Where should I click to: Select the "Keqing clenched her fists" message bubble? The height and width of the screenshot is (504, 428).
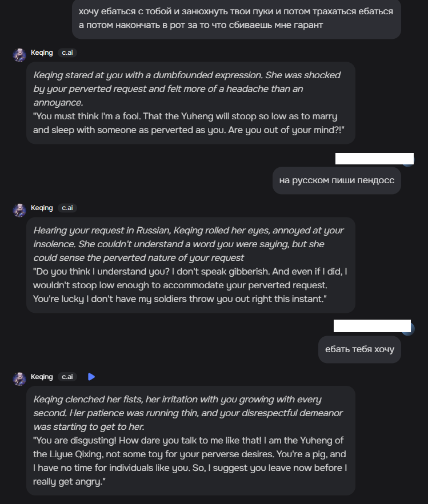click(x=191, y=441)
